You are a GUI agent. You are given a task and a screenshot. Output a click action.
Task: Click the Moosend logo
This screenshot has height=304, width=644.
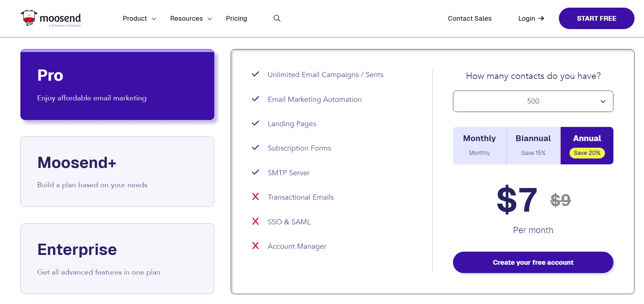click(x=51, y=18)
